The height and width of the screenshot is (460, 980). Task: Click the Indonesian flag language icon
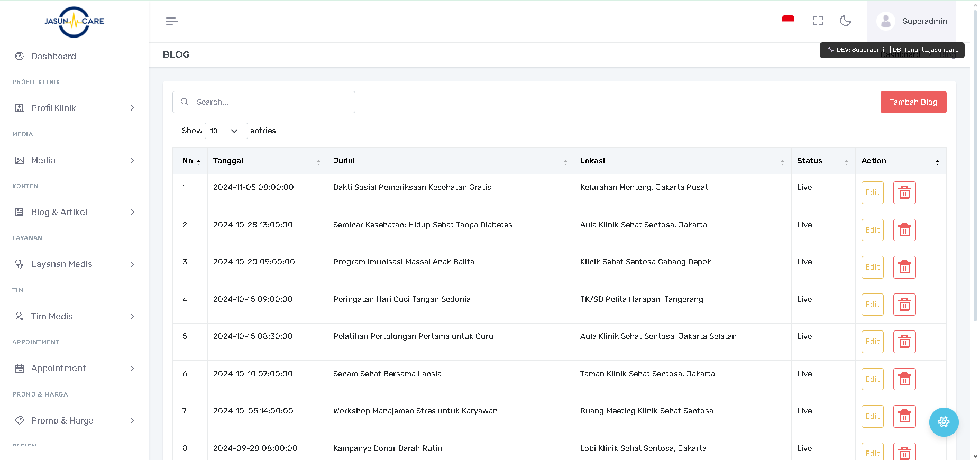[x=788, y=20]
